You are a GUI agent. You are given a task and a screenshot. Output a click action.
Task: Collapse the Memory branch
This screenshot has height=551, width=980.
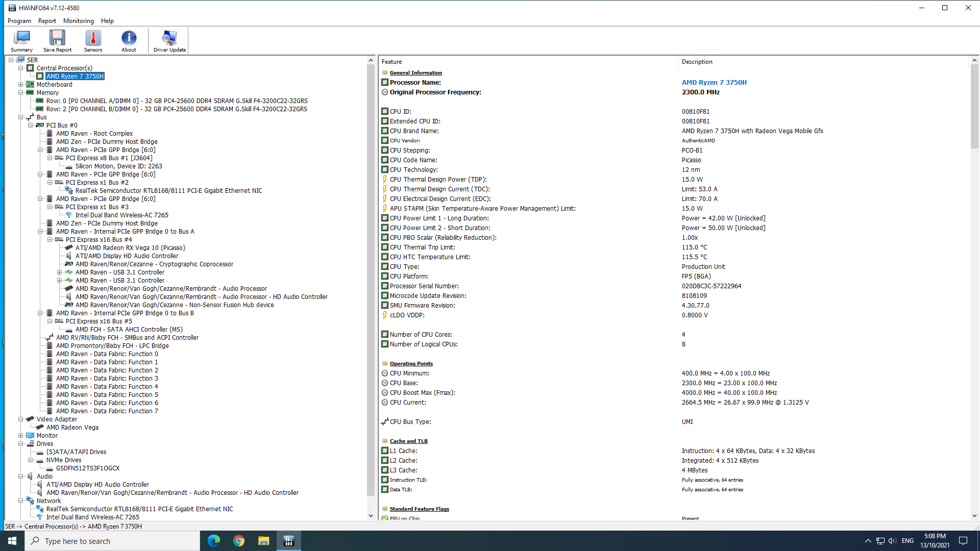[x=21, y=93]
